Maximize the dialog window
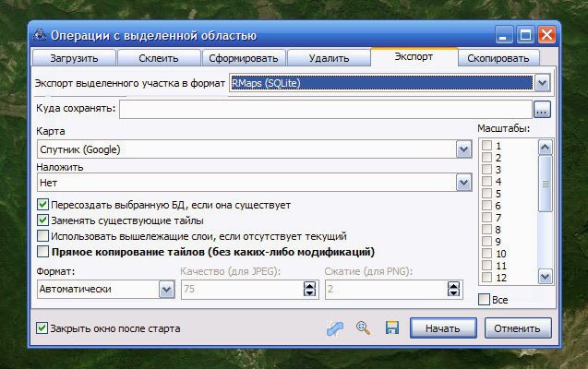Image resolution: width=588 pixels, height=369 pixels. (x=525, y=35)
